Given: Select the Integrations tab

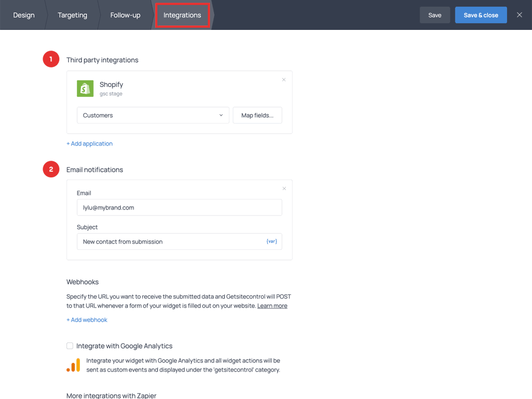Looking at the screenshot, I should 182,15.
